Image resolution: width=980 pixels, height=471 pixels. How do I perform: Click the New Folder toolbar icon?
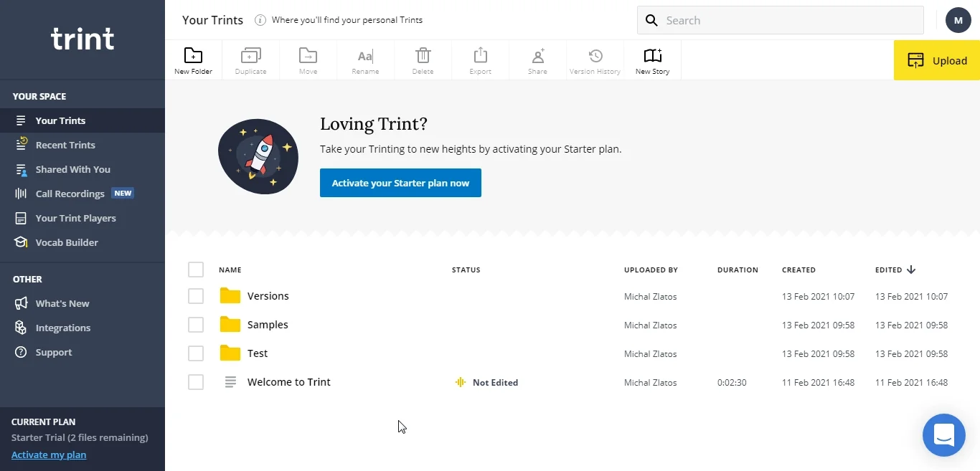pyautogui.click(x=193, y=55)
